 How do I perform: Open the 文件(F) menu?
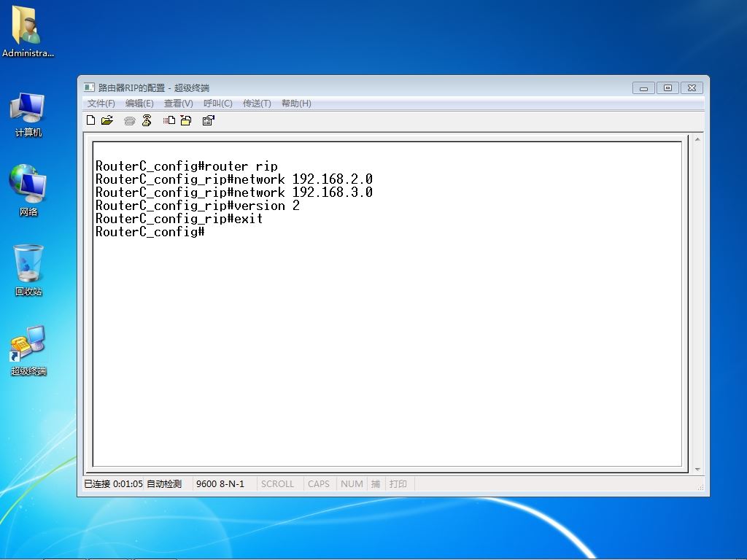(x=101, y=104)
